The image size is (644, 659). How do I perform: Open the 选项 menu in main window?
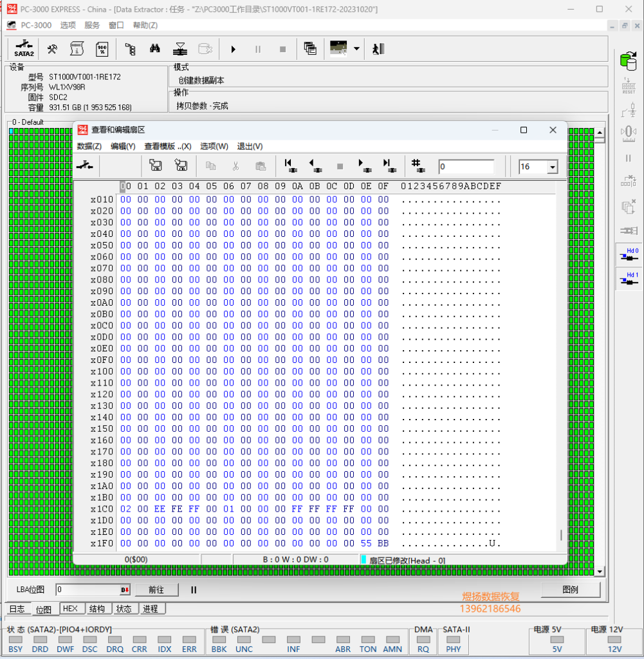[x=68, y=25]
